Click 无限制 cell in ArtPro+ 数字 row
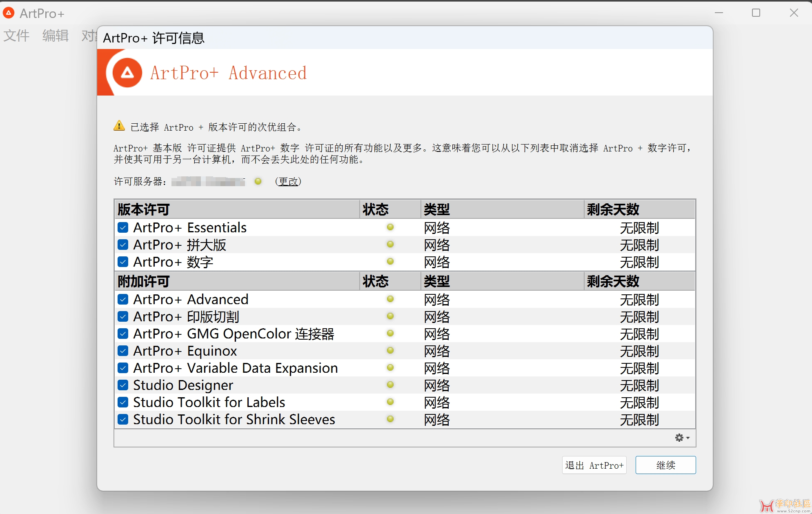 (639, 262)
